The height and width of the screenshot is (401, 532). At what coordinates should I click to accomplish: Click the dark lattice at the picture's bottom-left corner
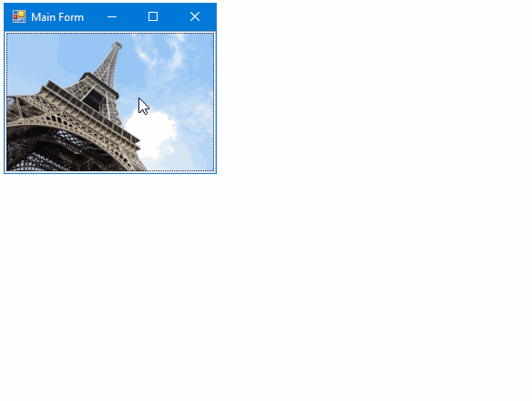(x=31, y=159)
